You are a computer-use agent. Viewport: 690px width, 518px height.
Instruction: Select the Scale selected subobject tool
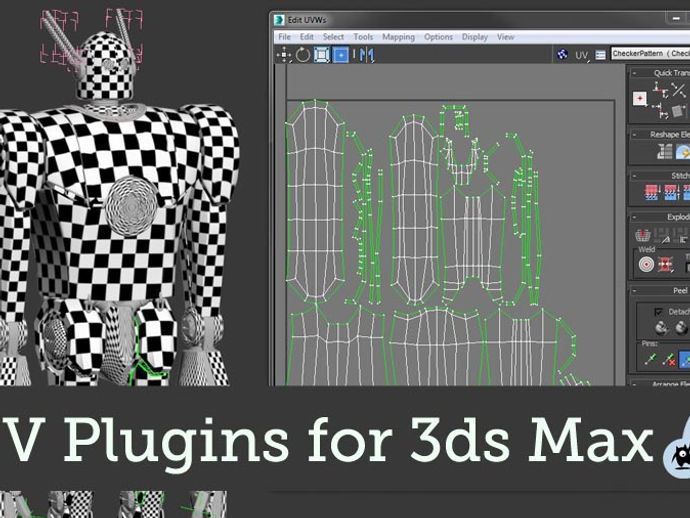pyautogui.click(x=322, y=55)
